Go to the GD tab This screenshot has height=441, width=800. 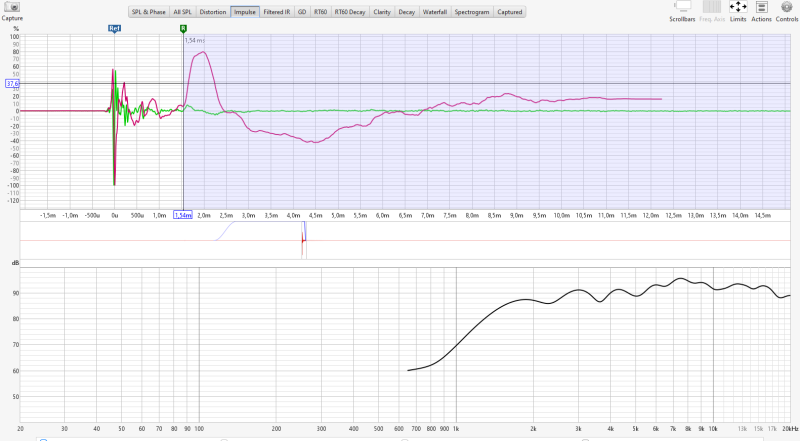click(301, 12)
